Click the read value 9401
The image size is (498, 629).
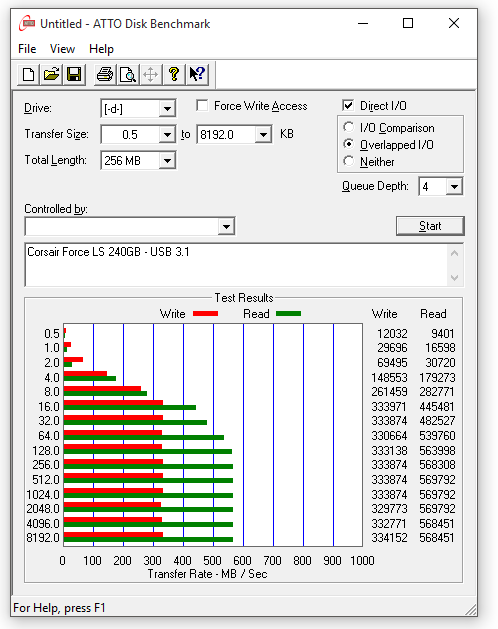click(x=443, y=334)
